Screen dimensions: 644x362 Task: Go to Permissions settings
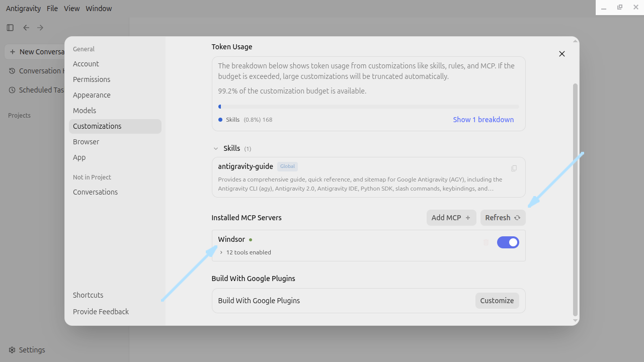[115, 79]
